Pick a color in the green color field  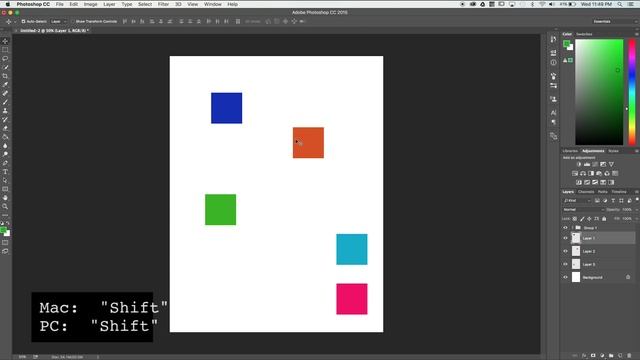pyautogui.click(x=599, y=92)
